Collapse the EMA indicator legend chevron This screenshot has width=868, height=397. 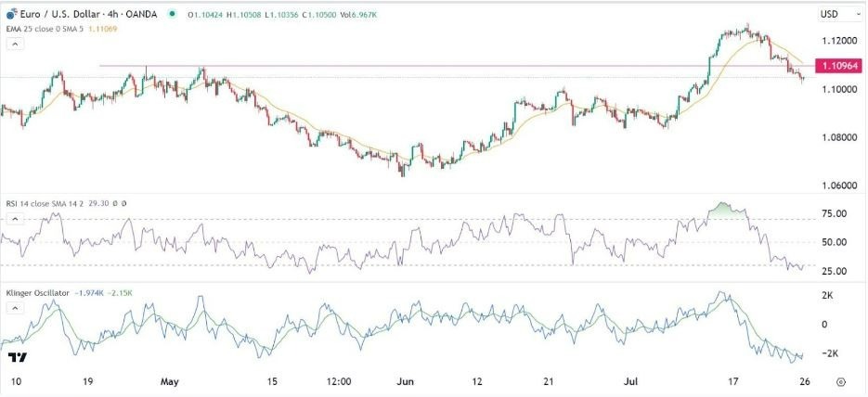click(x=15, y=44)
